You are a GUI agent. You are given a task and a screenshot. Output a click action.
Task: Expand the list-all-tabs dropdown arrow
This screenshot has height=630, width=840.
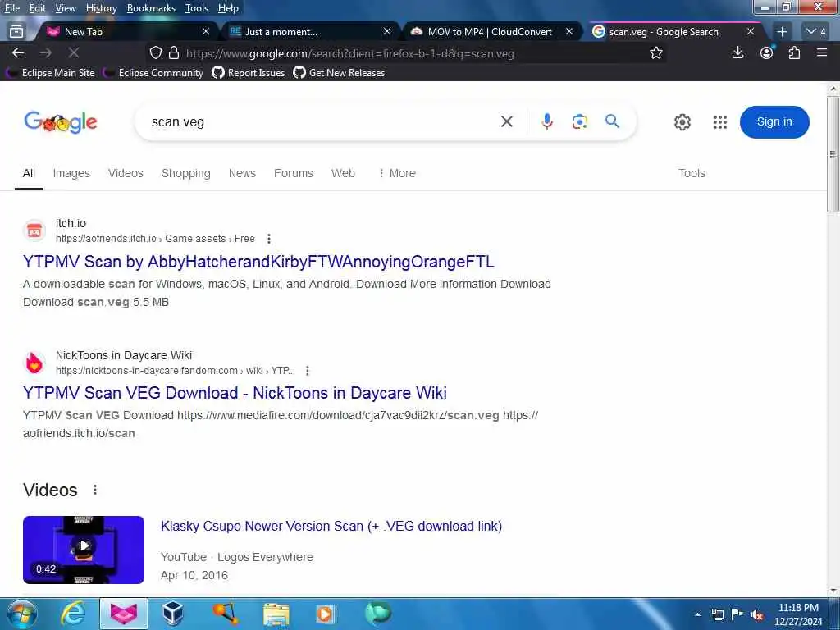click(816, 32)
